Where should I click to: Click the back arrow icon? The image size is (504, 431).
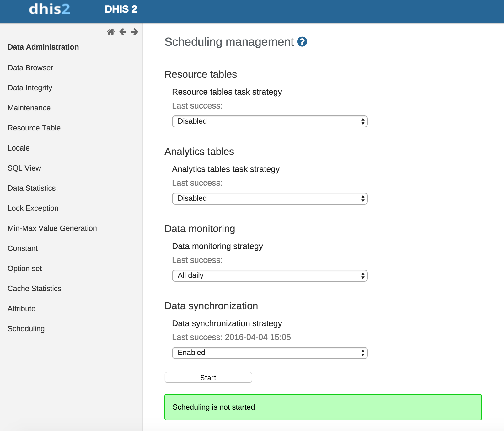[x=123, y=32]
